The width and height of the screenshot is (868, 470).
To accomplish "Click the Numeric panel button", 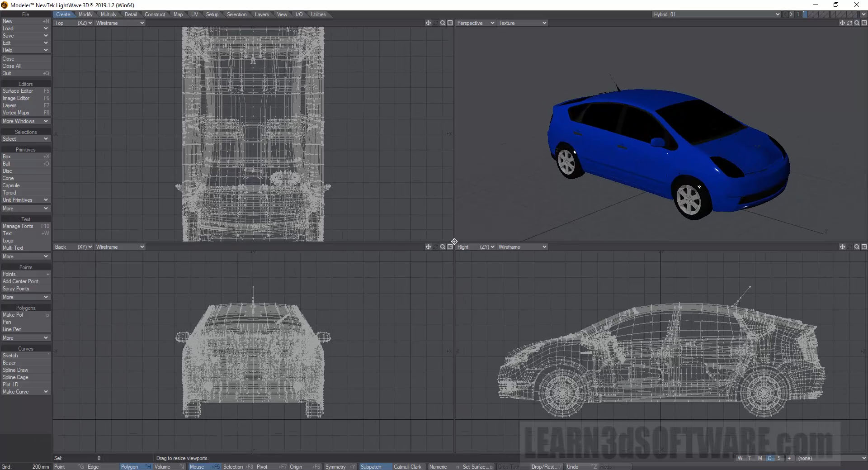I will coord(438,467).
